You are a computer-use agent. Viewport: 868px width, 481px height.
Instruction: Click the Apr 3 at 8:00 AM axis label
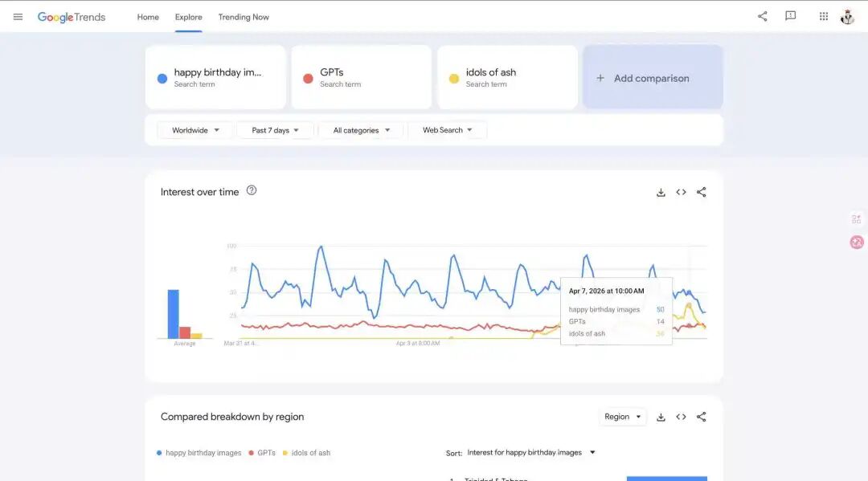tap(418, 344)
